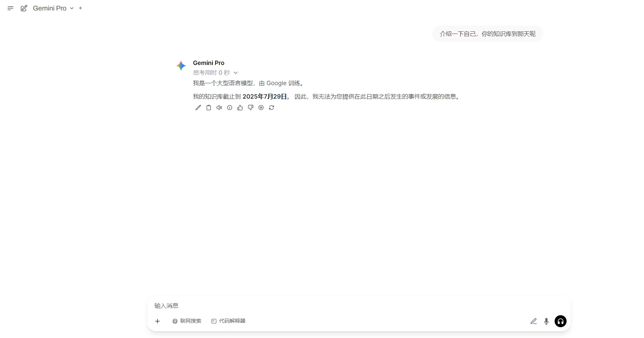Select the pen icon next to the microphone
This screenshot has width=644, height=338.
pyautogui.click(x=534, y=321)
